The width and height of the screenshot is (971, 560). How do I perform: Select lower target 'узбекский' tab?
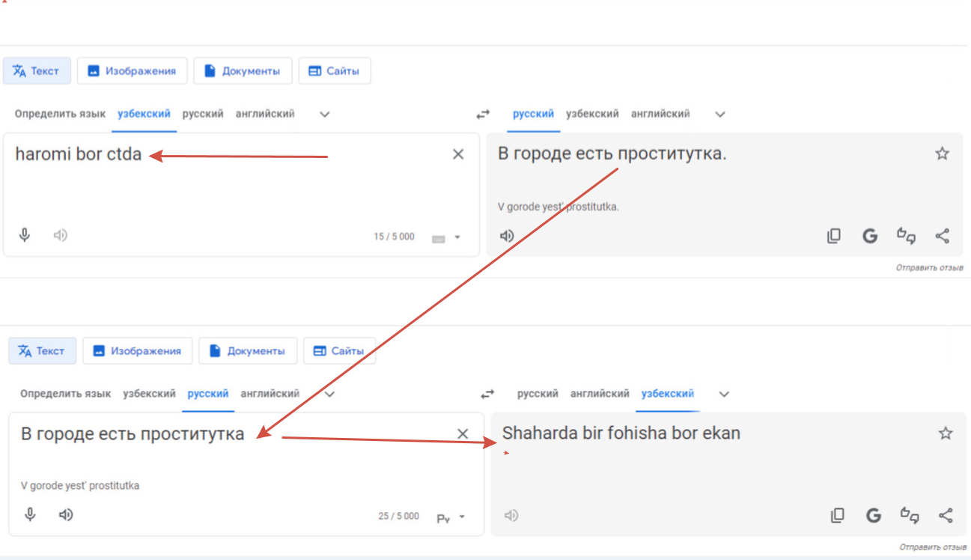(x=668, y=393)
